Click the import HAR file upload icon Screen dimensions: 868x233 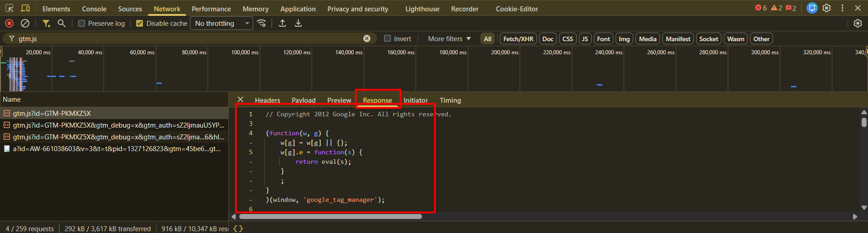coord(282,23)
